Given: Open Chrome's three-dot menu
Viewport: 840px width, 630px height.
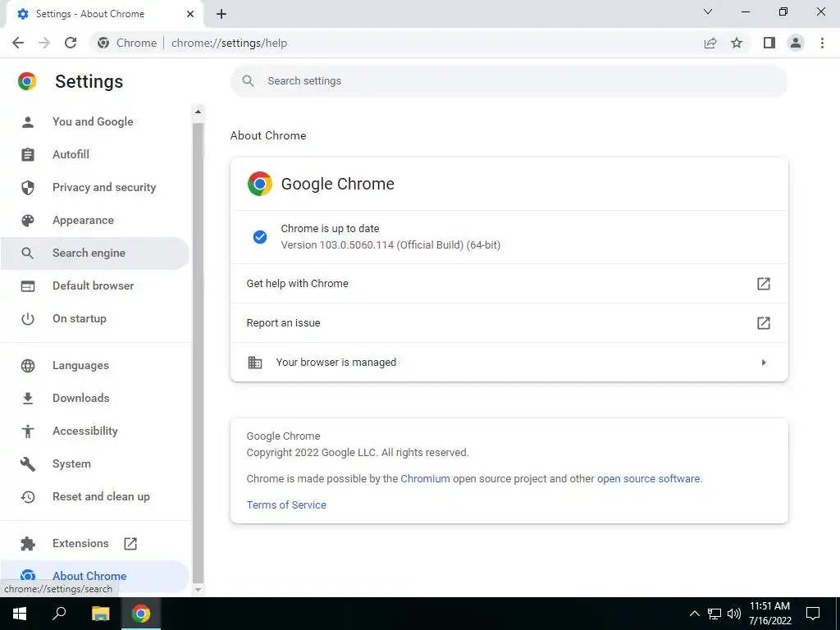Looking at the screenshot, I should [822, 43].
